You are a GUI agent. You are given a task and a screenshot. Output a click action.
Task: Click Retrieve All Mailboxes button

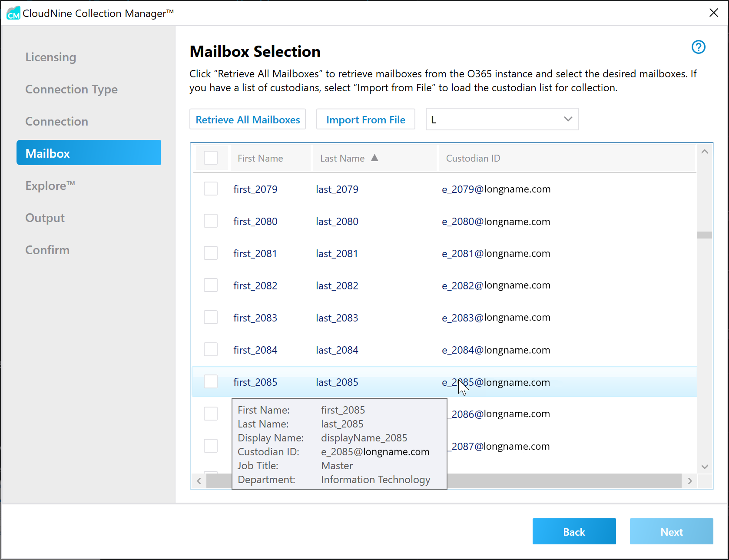pos(248,119)
